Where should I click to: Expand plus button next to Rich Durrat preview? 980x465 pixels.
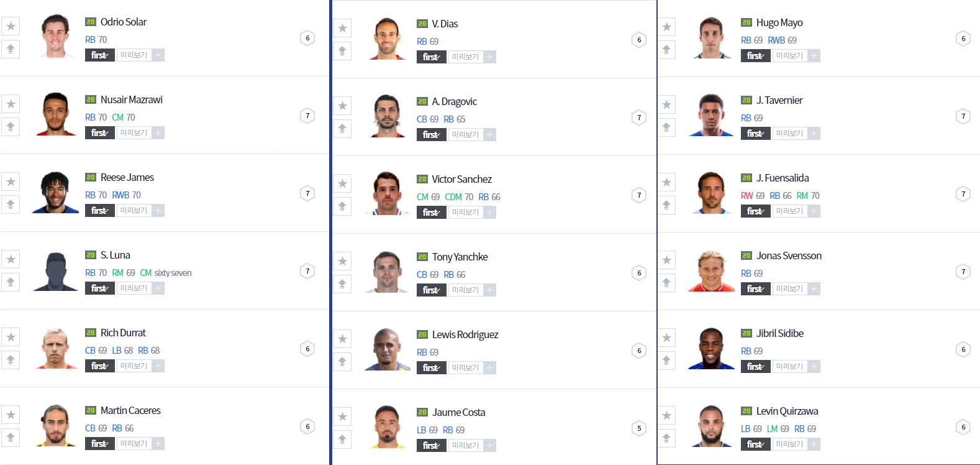(x=158, y=366)
